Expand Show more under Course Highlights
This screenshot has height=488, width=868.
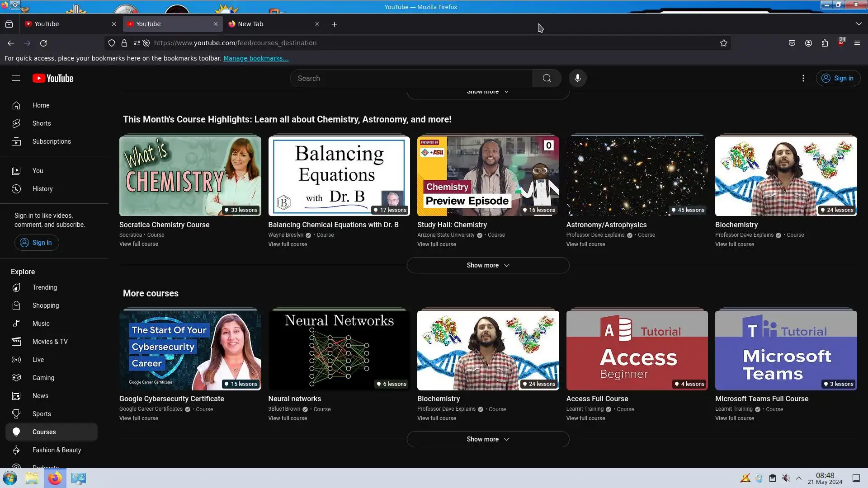pos(487,265)
